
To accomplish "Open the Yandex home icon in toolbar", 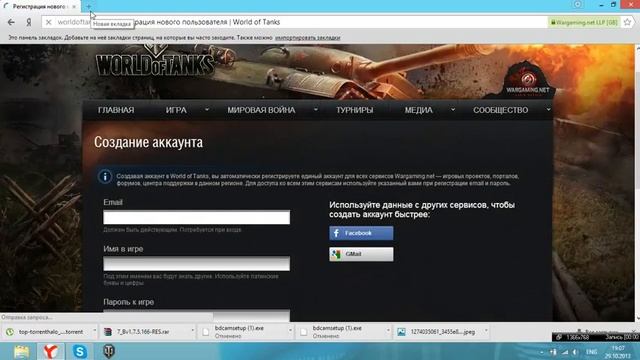I will tap(29, 22).
